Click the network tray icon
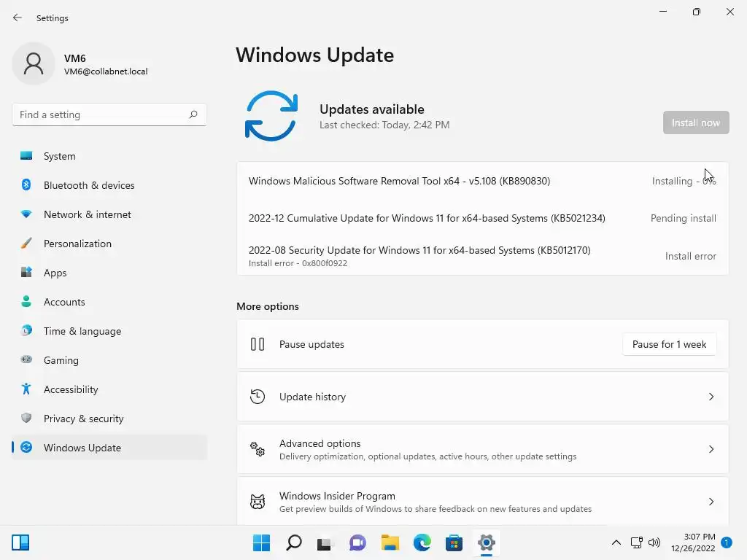 pos(636,542)
